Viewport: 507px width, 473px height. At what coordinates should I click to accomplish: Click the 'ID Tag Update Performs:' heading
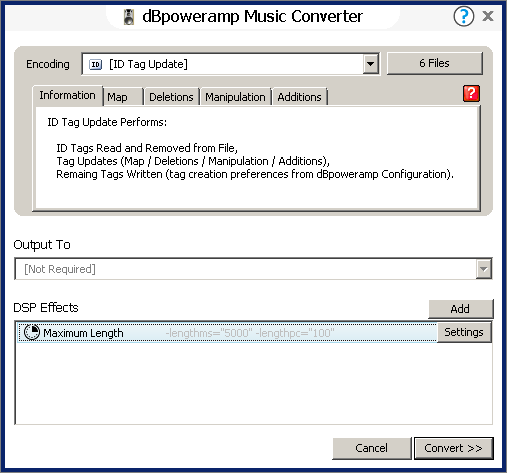click(x=107, y=122)
